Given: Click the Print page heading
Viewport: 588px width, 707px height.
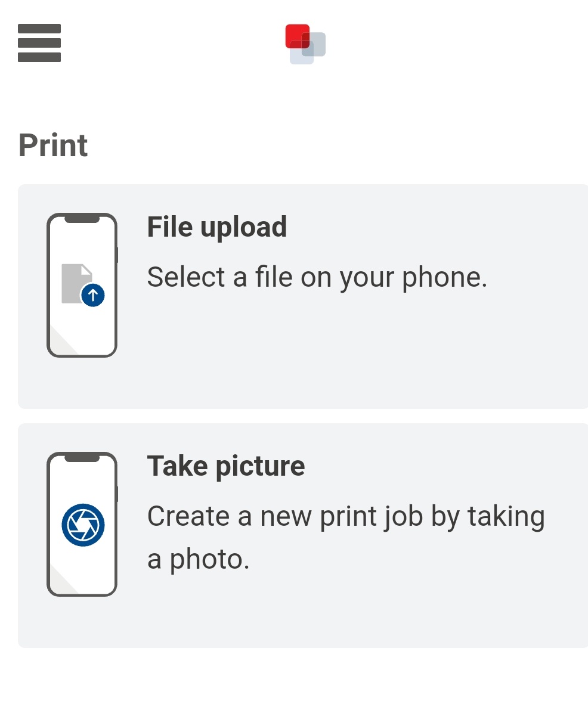Looking at the screenshot, I should coord(52,145).
